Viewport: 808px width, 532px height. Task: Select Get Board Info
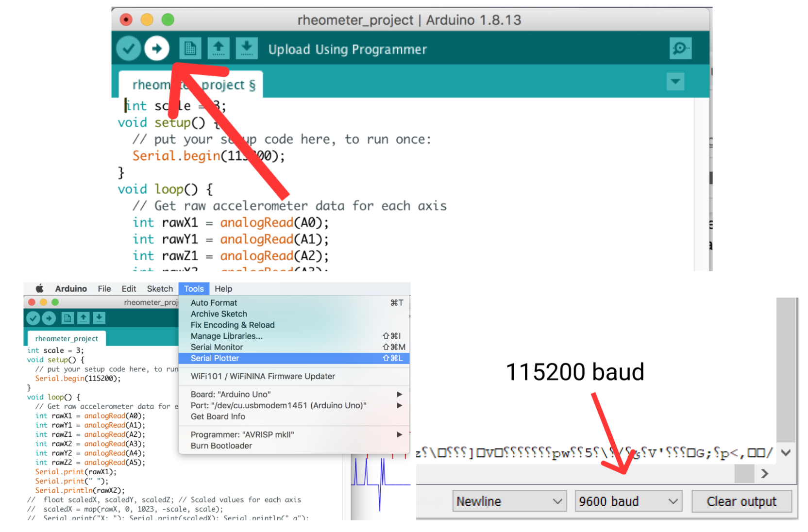pos(294,416)
